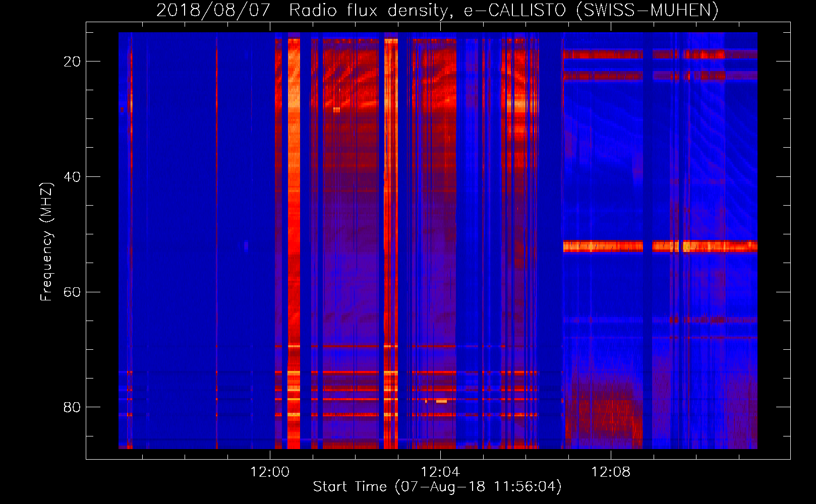Image resolution: width=816 pixels, height=504 pixels.
Task: Click the '80' frequency tick label
Action: tap(72, 407)
